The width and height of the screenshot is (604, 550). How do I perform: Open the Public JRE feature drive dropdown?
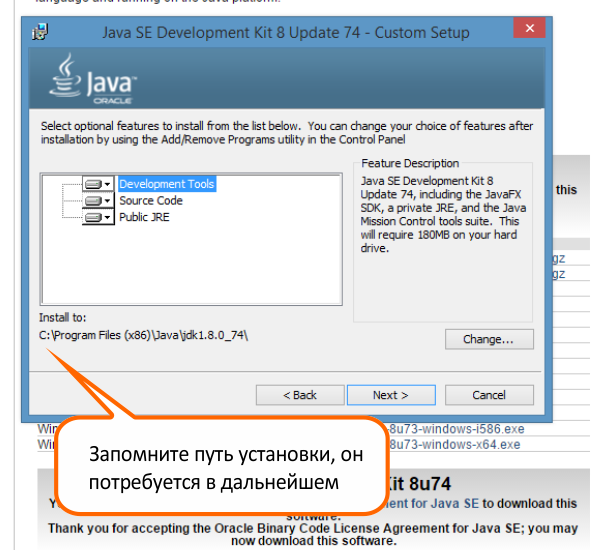(98, 217)
